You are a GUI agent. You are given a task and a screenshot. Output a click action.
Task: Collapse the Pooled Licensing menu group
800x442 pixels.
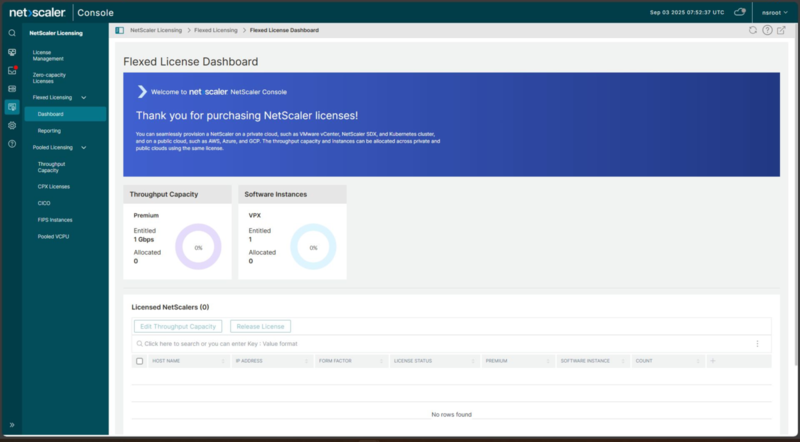click(x=84, y=148)
